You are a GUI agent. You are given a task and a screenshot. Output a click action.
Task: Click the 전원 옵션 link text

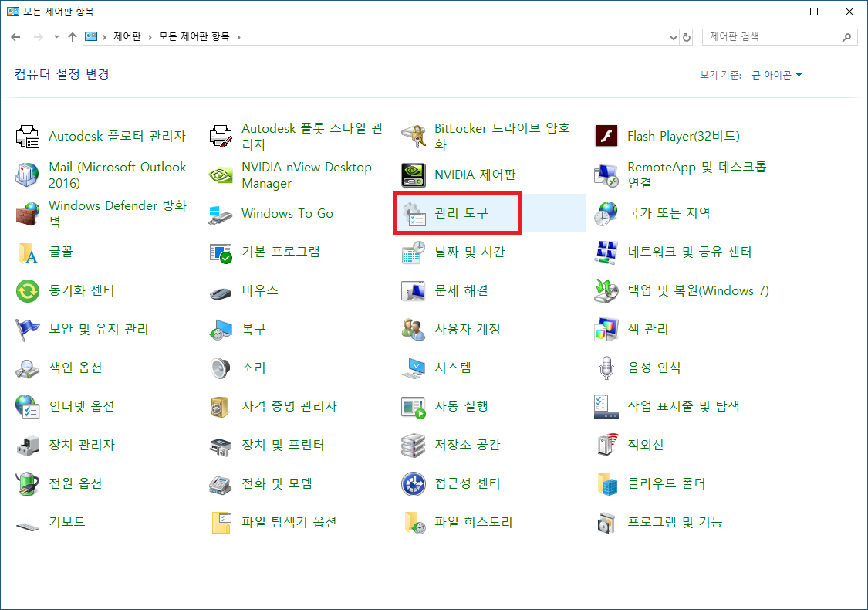(76, 483)
